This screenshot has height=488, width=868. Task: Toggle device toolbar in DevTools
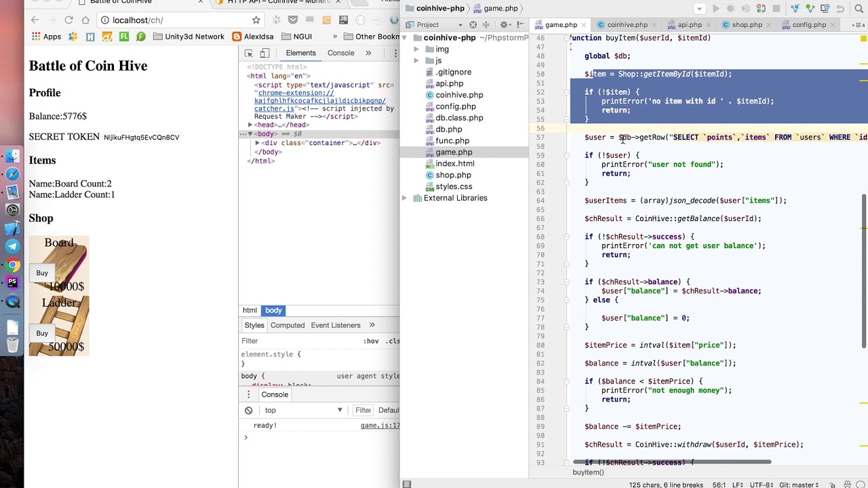coord(264,54)
